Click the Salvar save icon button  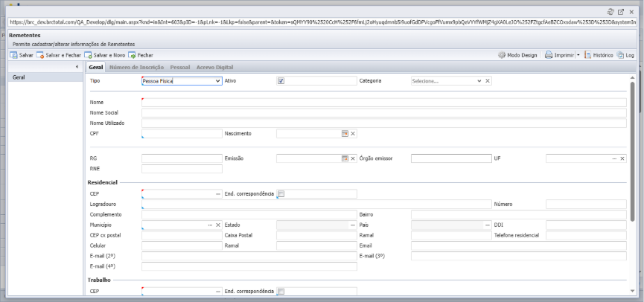pos(22,55)
